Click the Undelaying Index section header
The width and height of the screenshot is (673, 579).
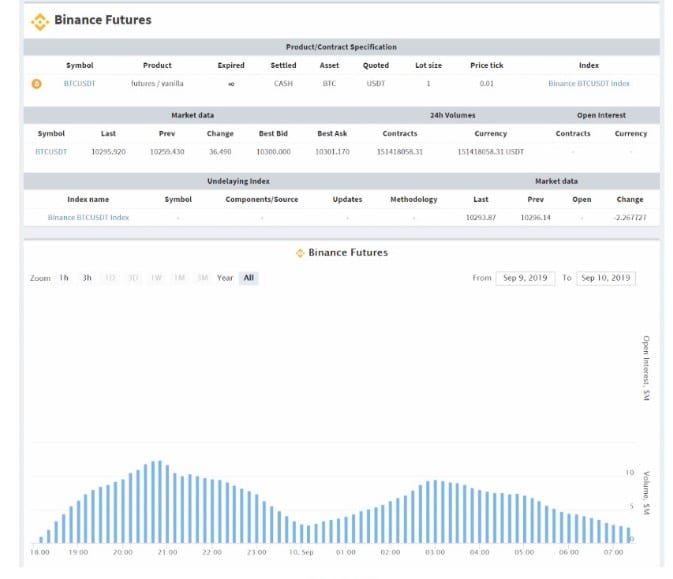(x=238, y=181)
